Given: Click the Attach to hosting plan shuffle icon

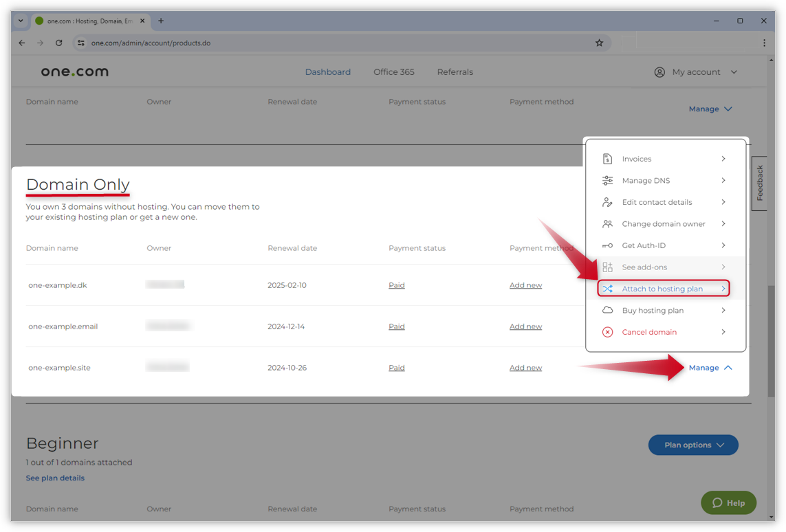Looking at the screenshot, I should click(x=608, y=288).
